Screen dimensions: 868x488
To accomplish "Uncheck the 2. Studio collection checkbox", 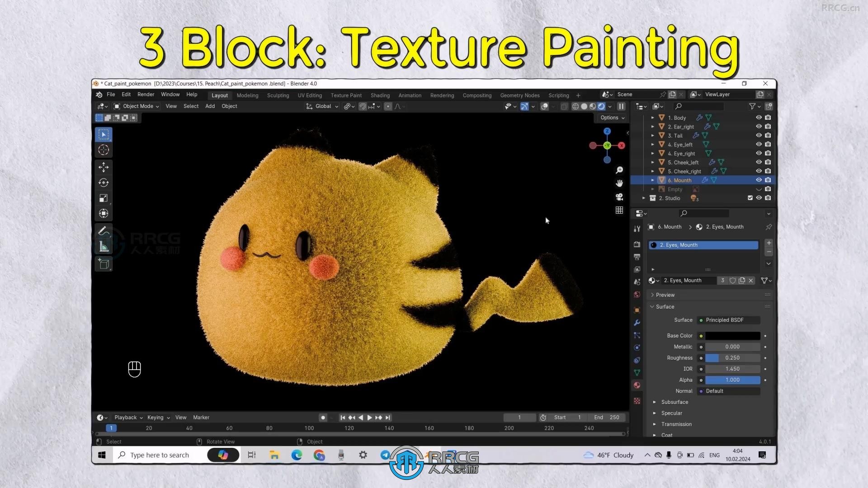I will click(x=750, y=198).
